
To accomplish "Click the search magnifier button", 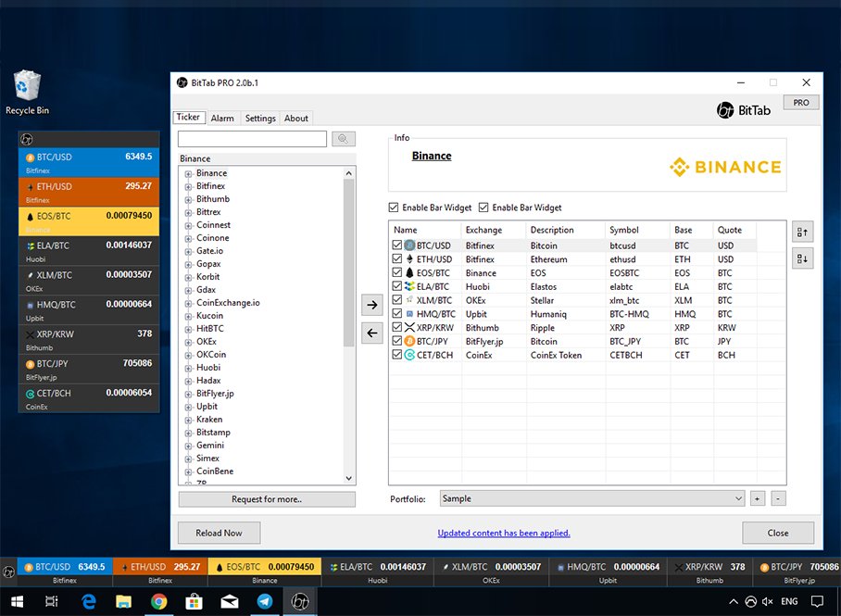I will point(344,139).
